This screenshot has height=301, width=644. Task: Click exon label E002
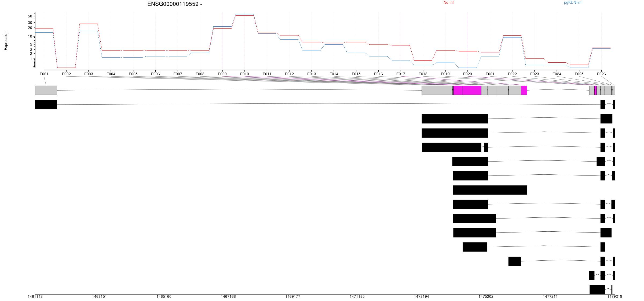[66, 74]
